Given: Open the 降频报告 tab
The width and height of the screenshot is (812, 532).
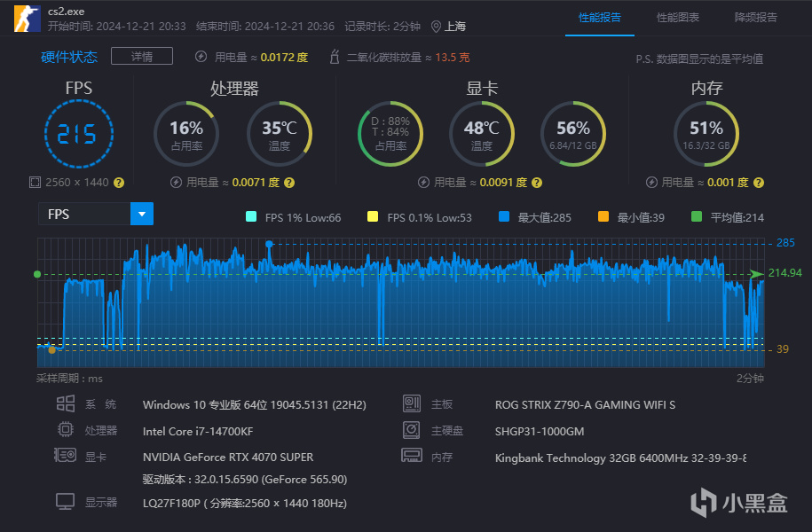Looking at the screenshot, I should coord(756,18).
